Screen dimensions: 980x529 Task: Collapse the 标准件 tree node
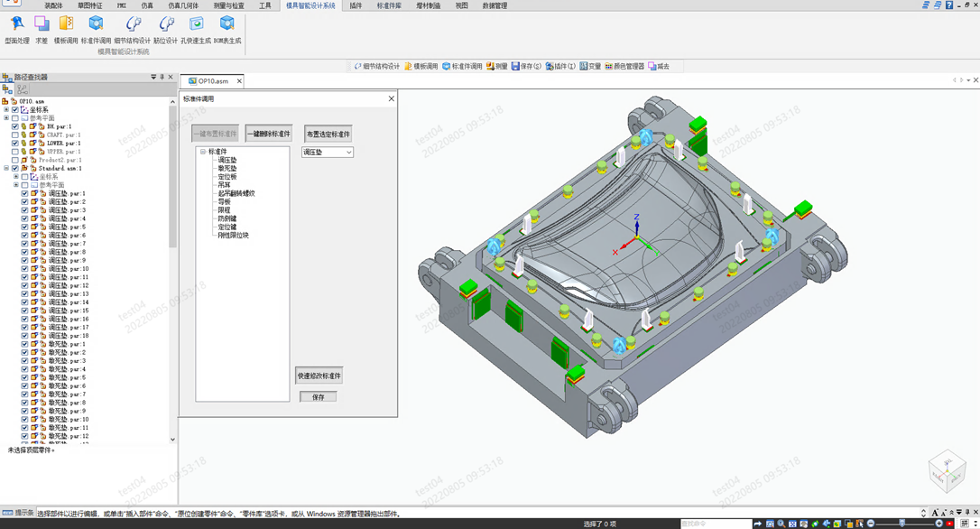pos(203,152)
